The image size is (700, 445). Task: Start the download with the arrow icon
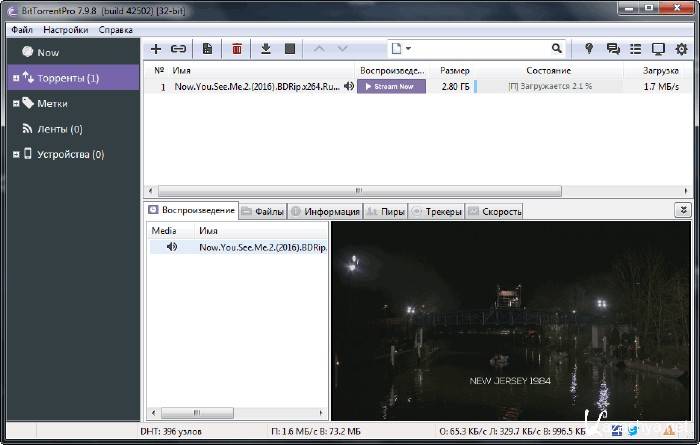click(266, 48)
